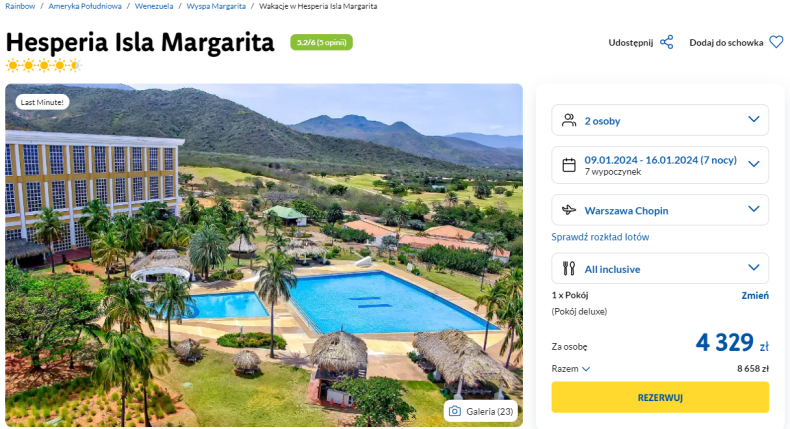Screen dimensions: 790x429
Task: Expand the Warszawa Chopin departure airport dropdown
Action: [660, 210]
